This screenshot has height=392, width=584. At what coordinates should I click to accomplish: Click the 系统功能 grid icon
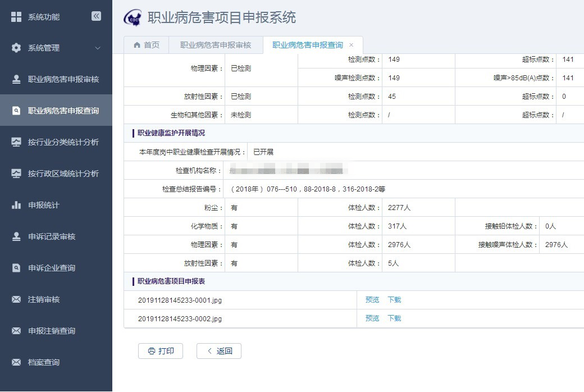pos(16,17)
